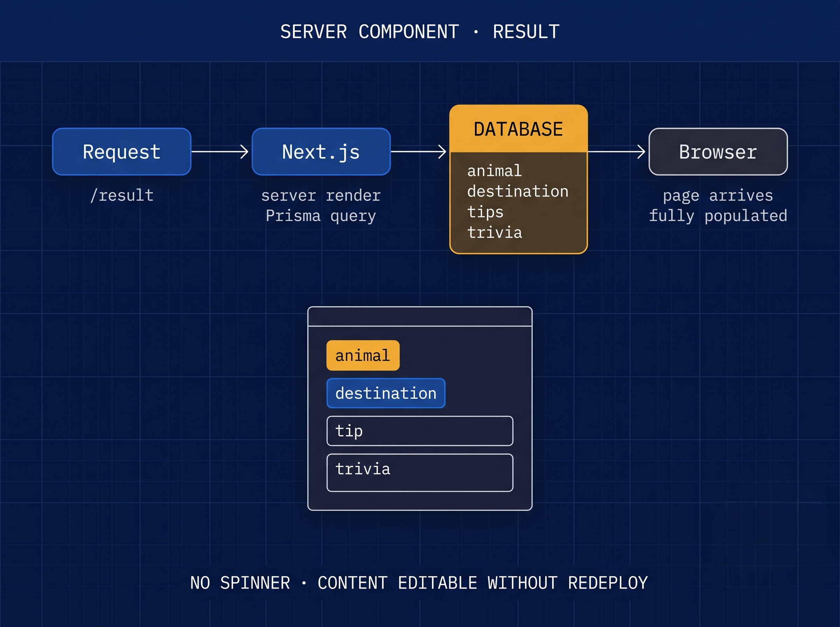Image resolution: width=840 pixels, height=627 pixels.
Task: Select 'CONTENT EDITABLE WITHOUT REDEPLOY' footer text
Action: pos(483,583)
